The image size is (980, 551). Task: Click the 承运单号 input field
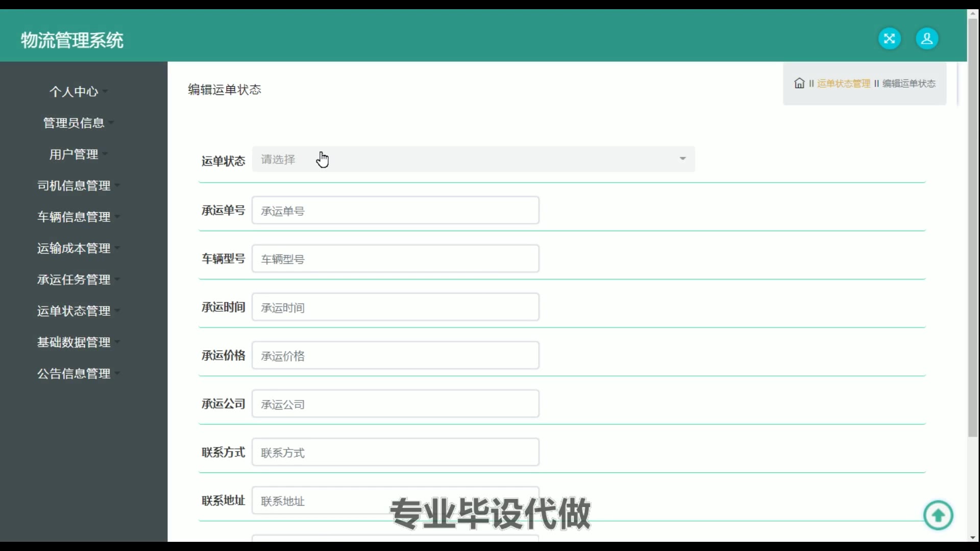pos(395,211)
